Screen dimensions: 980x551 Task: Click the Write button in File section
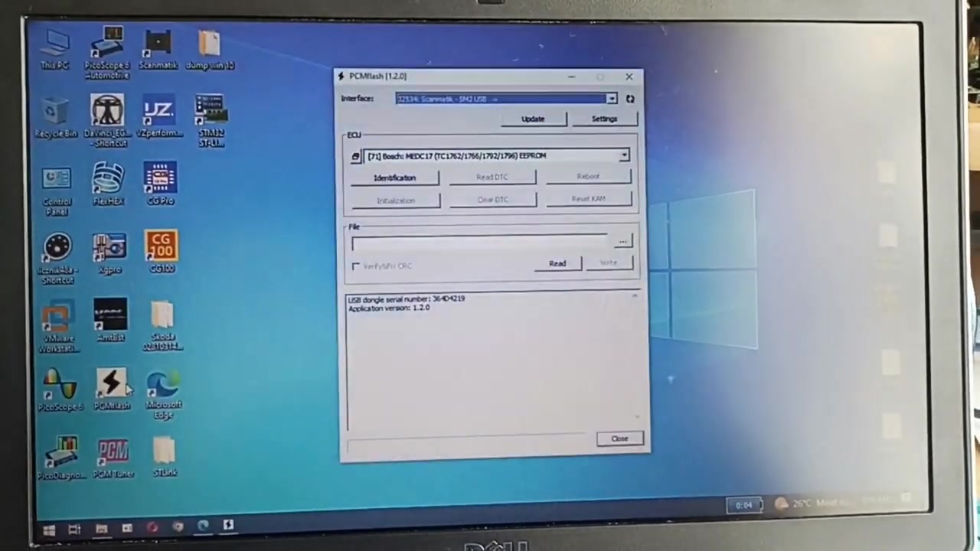click(x=609, y=263)
